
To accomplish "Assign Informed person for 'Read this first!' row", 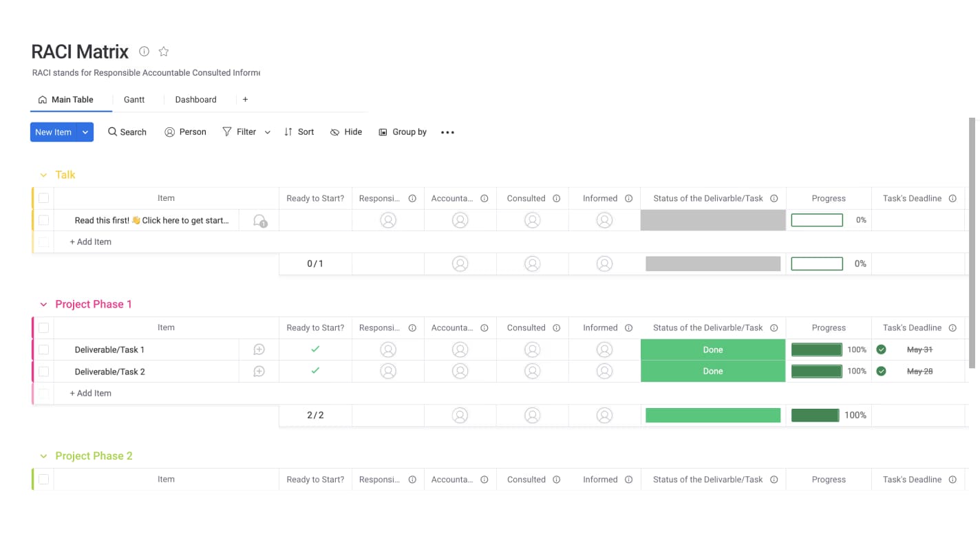I will tap(604, 220).
